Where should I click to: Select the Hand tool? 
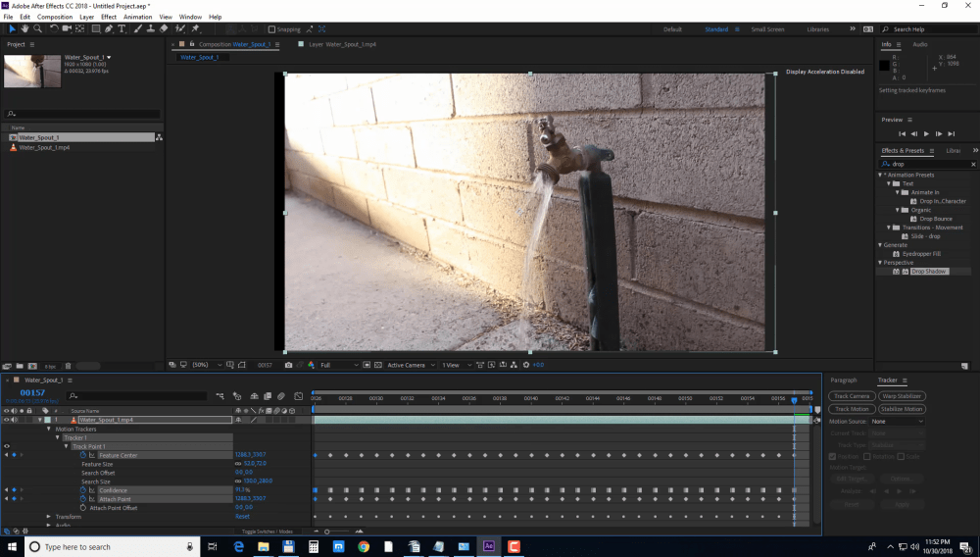pos(24,28)
